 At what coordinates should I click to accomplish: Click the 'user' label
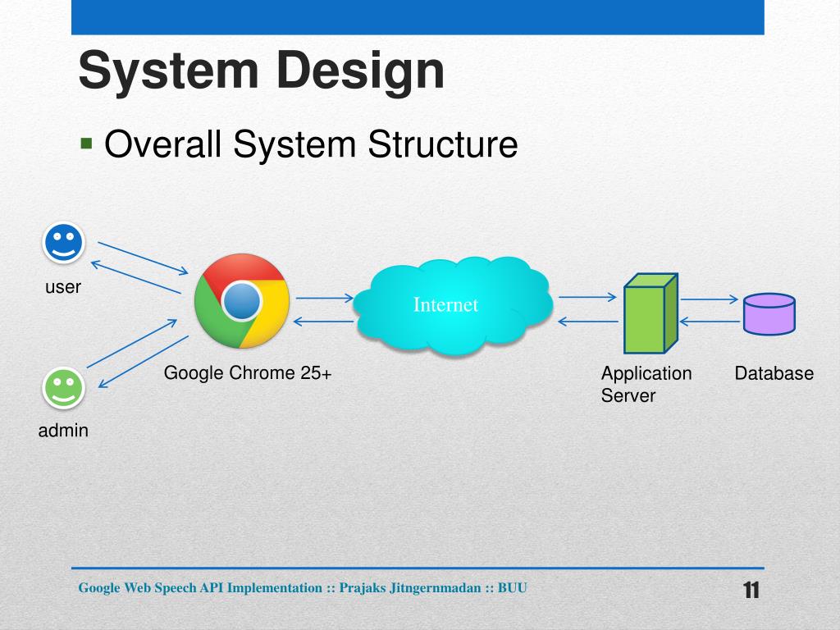click(63, 287)
